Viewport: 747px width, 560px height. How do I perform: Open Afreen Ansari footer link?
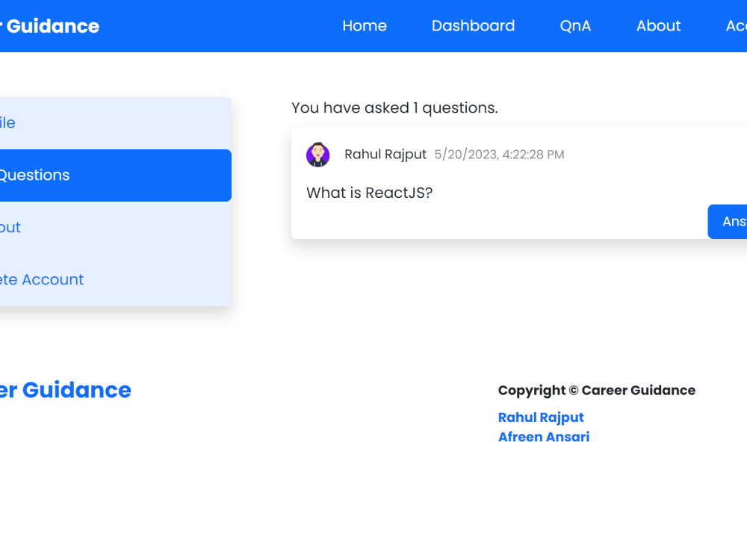click(544, 437)
